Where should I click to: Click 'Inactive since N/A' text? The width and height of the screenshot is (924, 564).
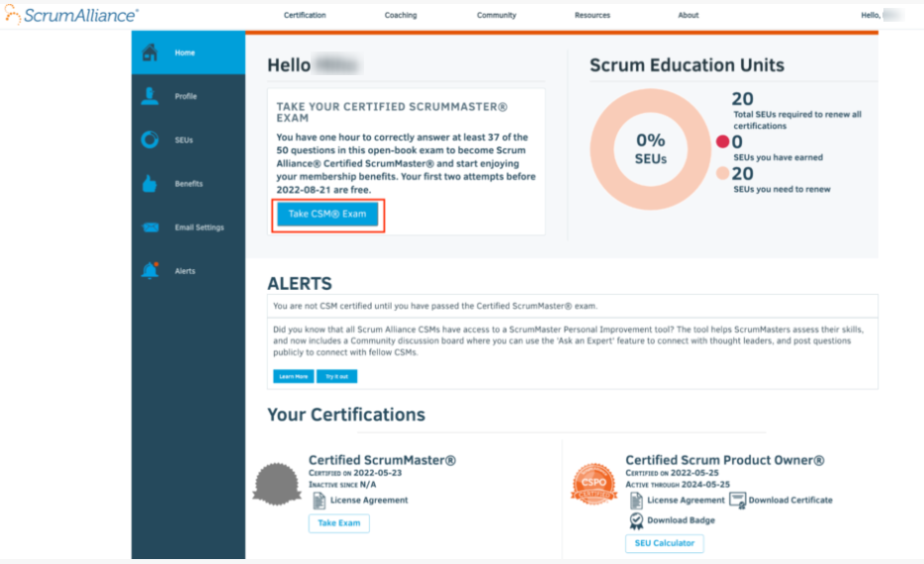(x=342, y=485)
